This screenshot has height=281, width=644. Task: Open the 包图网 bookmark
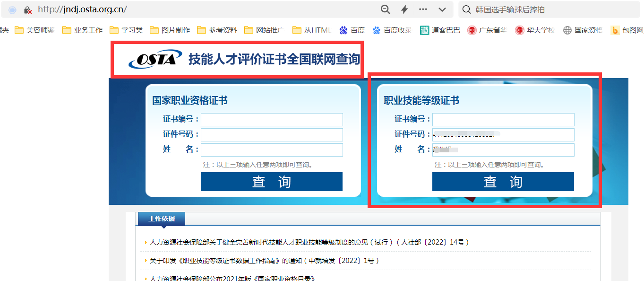click(627, 30)
